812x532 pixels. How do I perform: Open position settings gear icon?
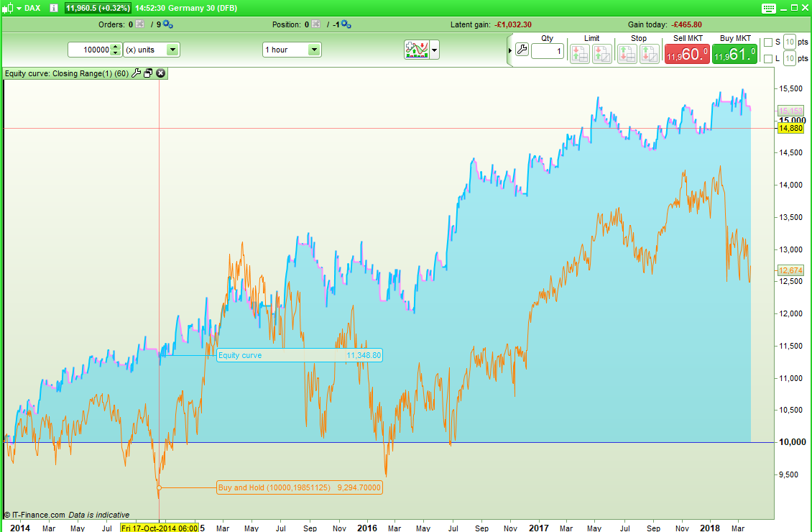(346, 24)
